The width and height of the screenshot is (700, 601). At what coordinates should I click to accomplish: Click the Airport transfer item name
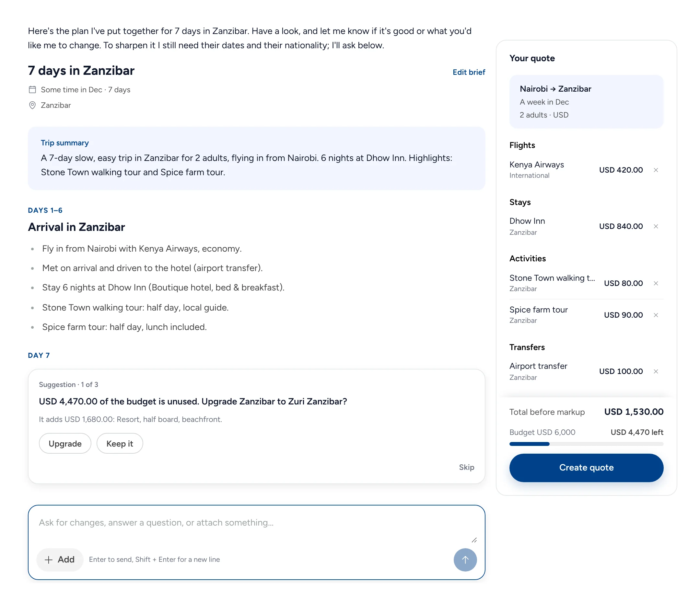(x=538, y=366)
